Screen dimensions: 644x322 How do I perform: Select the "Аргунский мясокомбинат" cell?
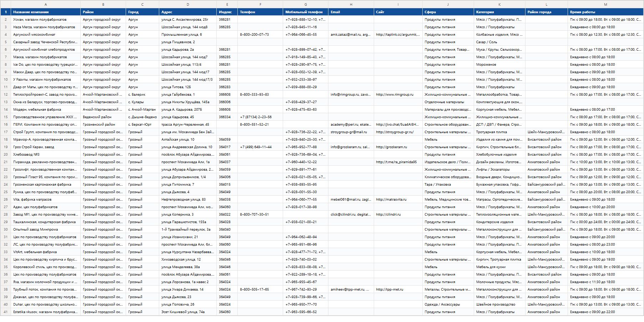46,35
